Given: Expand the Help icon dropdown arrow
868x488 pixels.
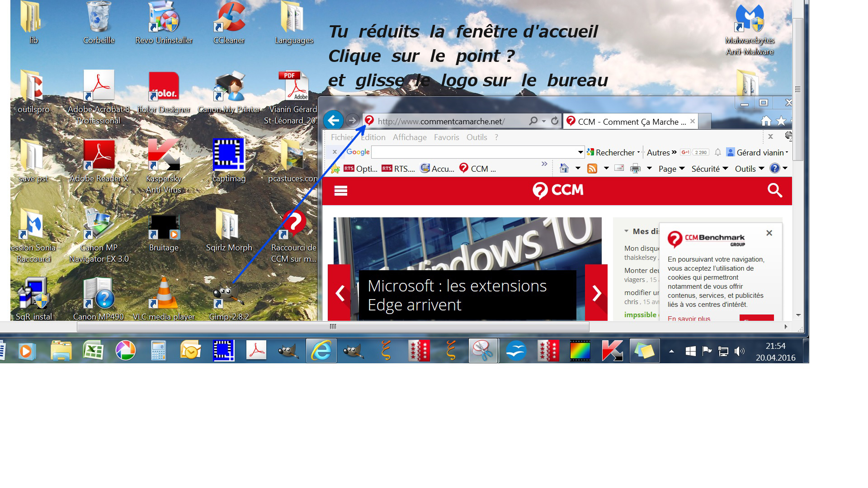Looking at the screenshot, I should pos(785,168).
